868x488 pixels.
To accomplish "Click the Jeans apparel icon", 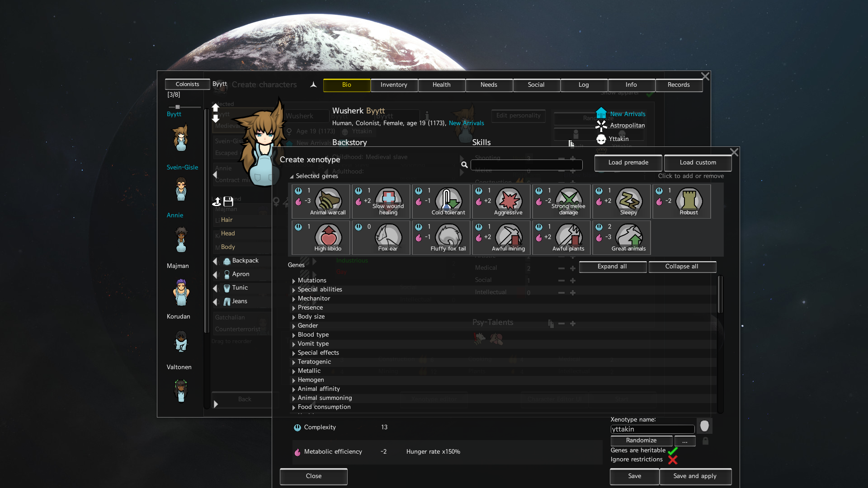I will tap(227, 301).
